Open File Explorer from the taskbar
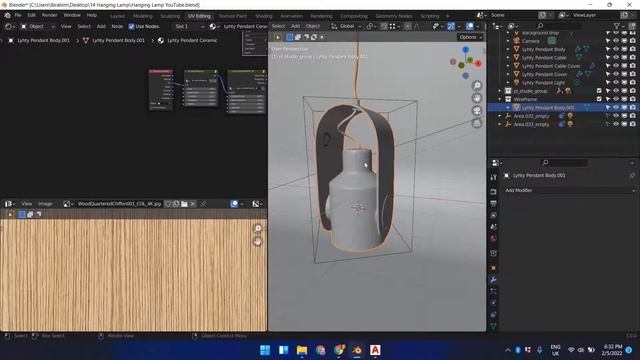 (302, 350)
